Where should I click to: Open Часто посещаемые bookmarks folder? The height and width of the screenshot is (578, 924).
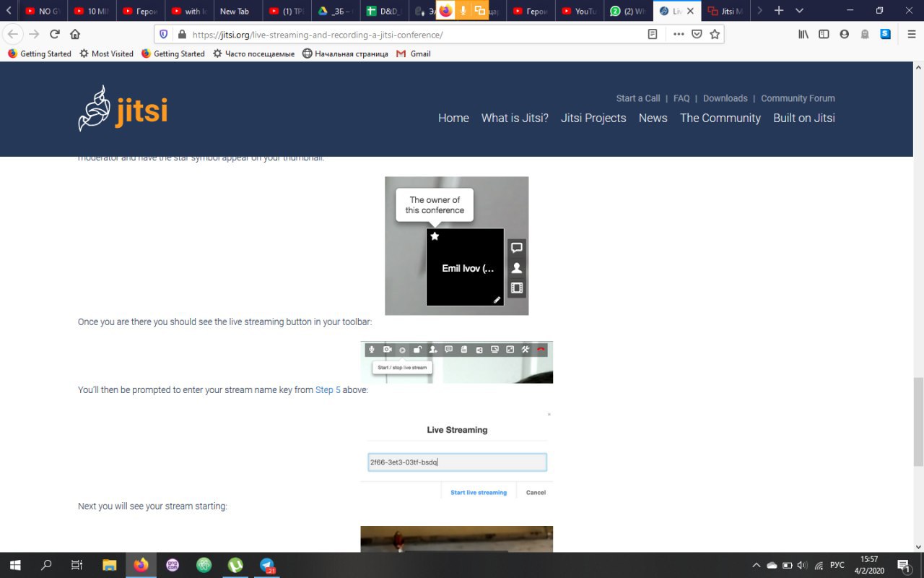click(253, 53)
